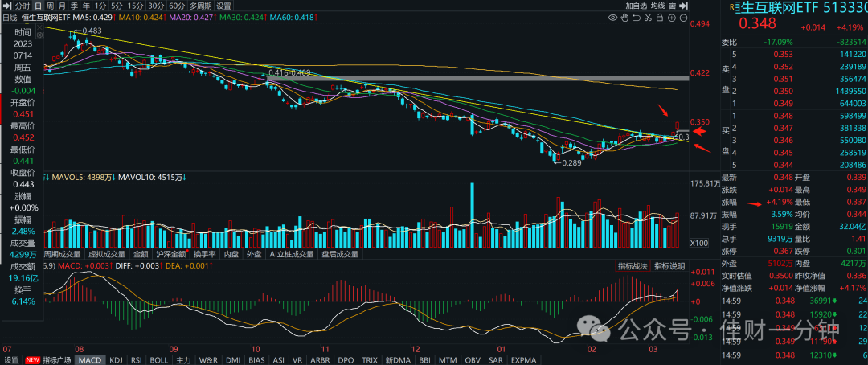
Task: Click the lock icon on the chart toolbar
Action: [660, 18]
